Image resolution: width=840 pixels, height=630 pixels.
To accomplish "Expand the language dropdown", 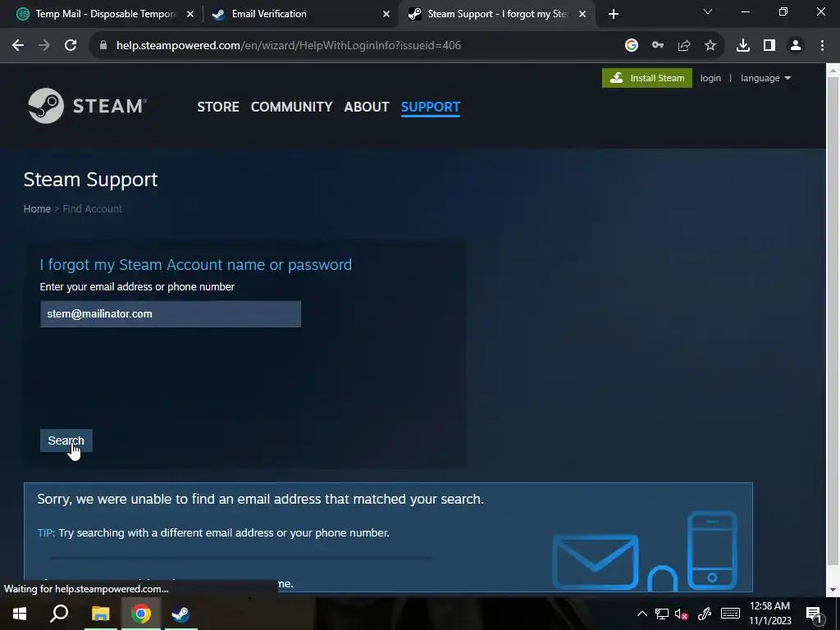I will [765, 78].
